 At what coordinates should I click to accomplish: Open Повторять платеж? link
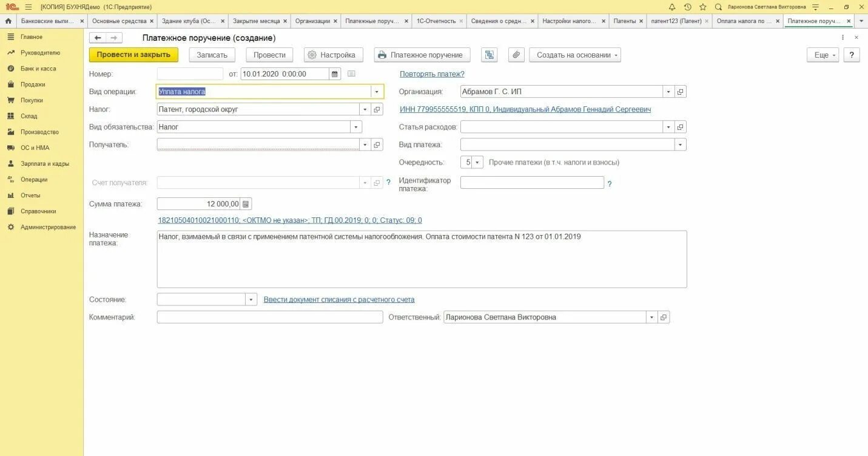pos(432,74)
